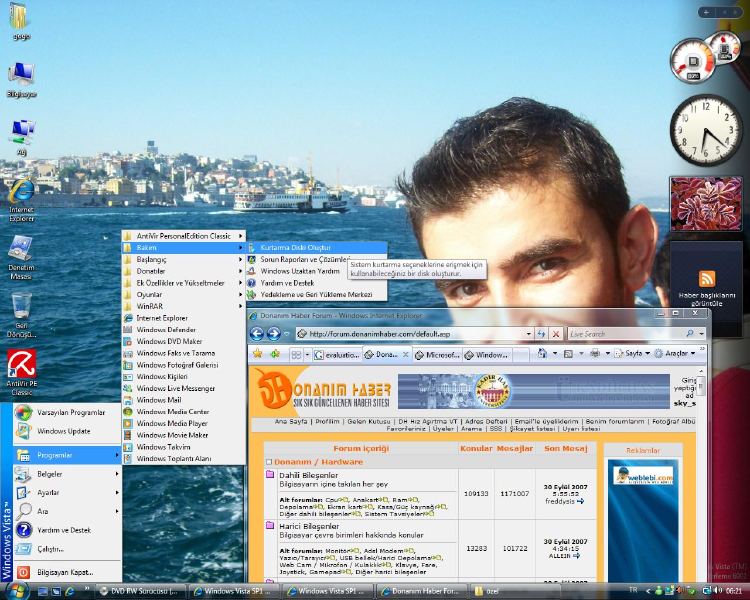The width and height of the screenshot is (750, 600).
Task: Click the Home icon in IE toolbar
Action: coord(542,354)
